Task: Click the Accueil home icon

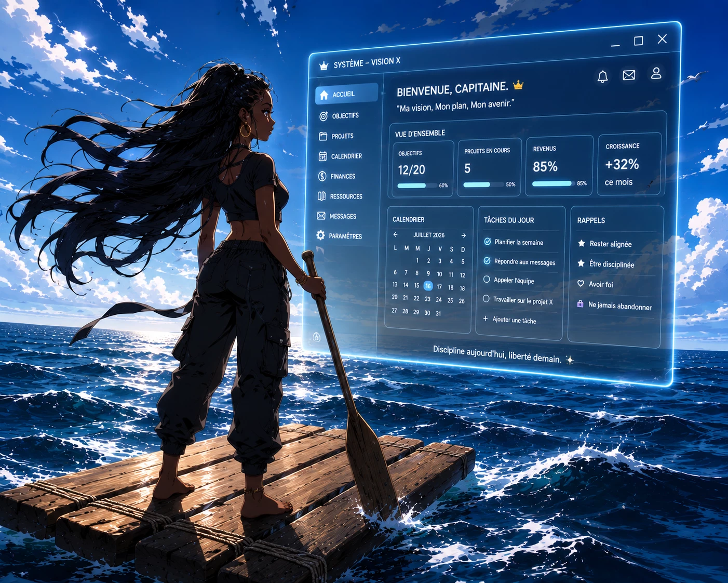Action: 324,95
